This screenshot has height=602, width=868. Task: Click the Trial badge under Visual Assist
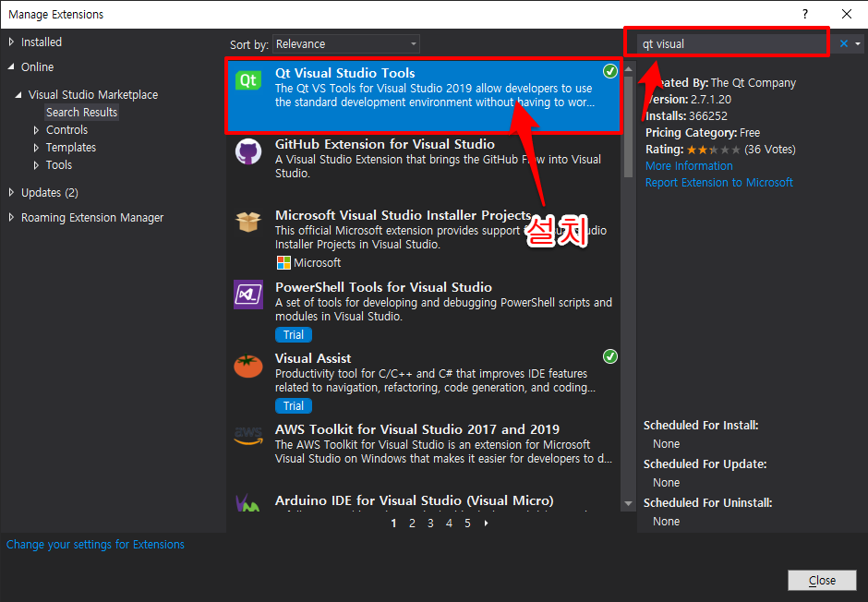click(294, 406)
